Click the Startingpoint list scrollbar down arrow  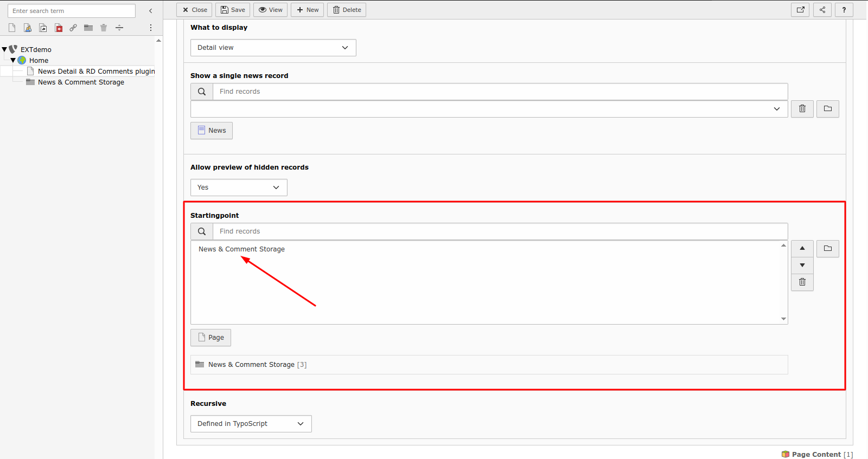783,319
